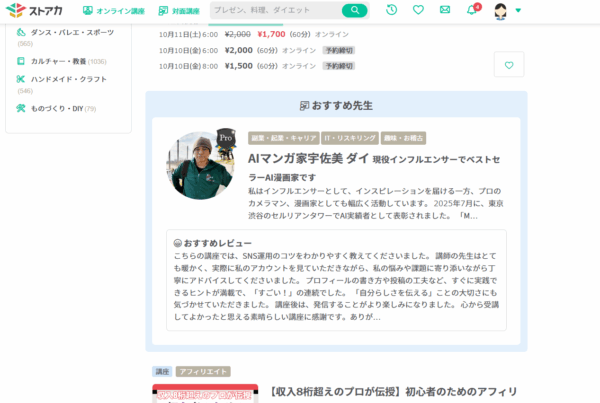Focus the course search field

(276, 10)
